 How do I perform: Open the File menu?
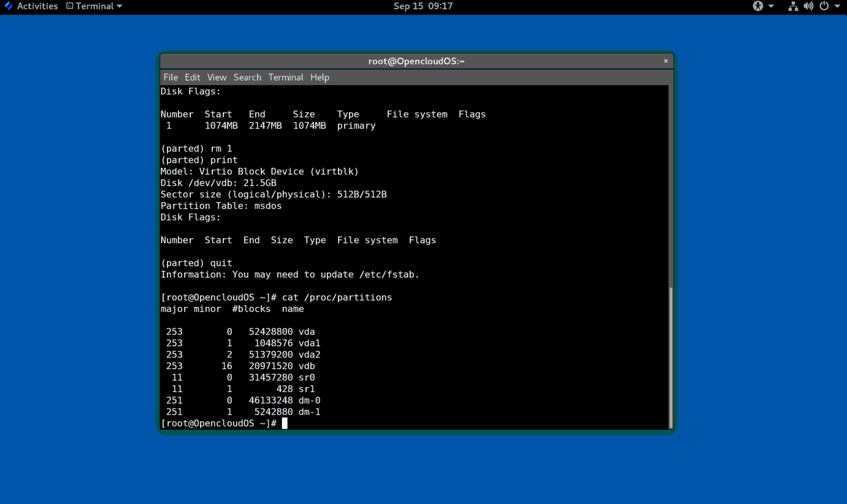(x=171, y=77)
